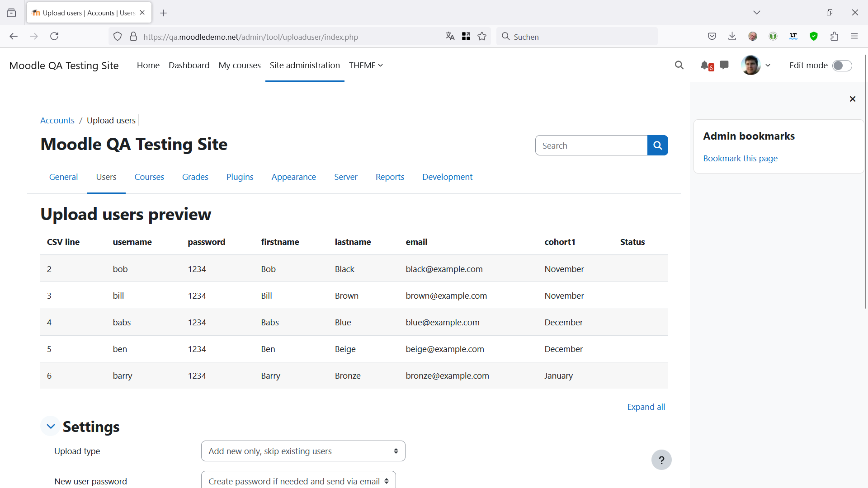This screenshot has width=868, height=488.
Task: Switch to the Development tab
Action: click(447, 177)
